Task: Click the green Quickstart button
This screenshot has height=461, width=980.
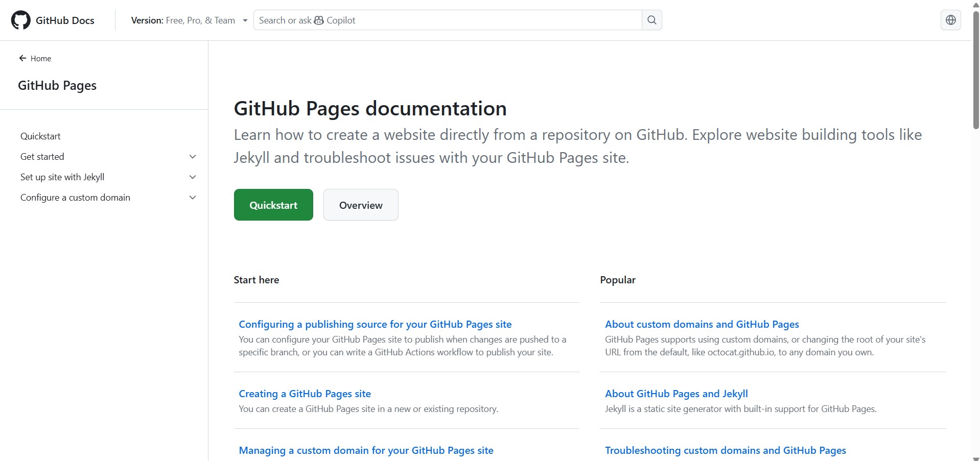Action: (273, 205)
